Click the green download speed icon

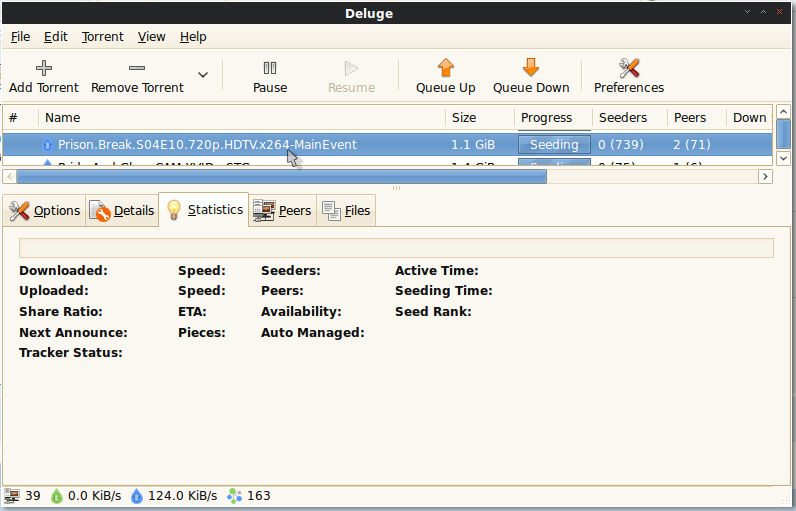[x=56, y=496]
